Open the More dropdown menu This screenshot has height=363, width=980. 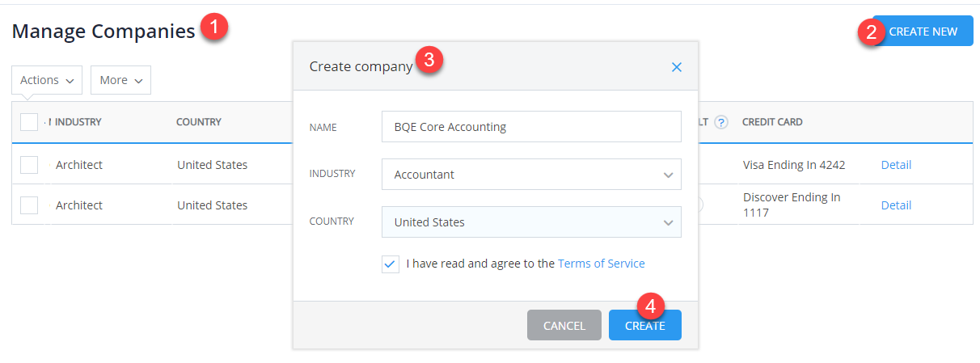coord(120,80)
